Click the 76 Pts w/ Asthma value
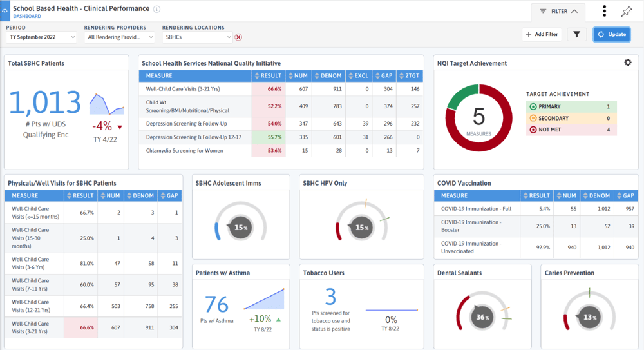Viewport: 644px width, 350px height. tap(216, 305)
